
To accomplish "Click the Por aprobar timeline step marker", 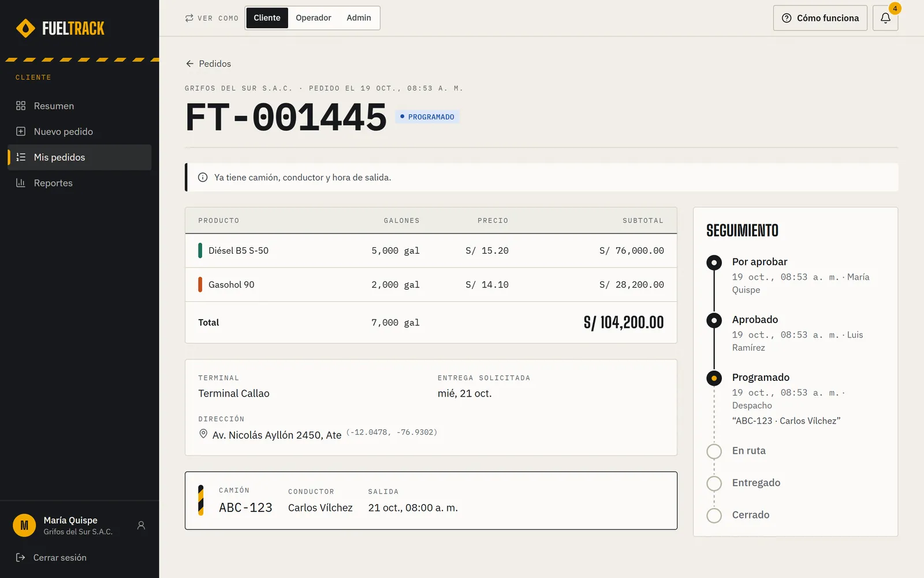I will (714, 262).
